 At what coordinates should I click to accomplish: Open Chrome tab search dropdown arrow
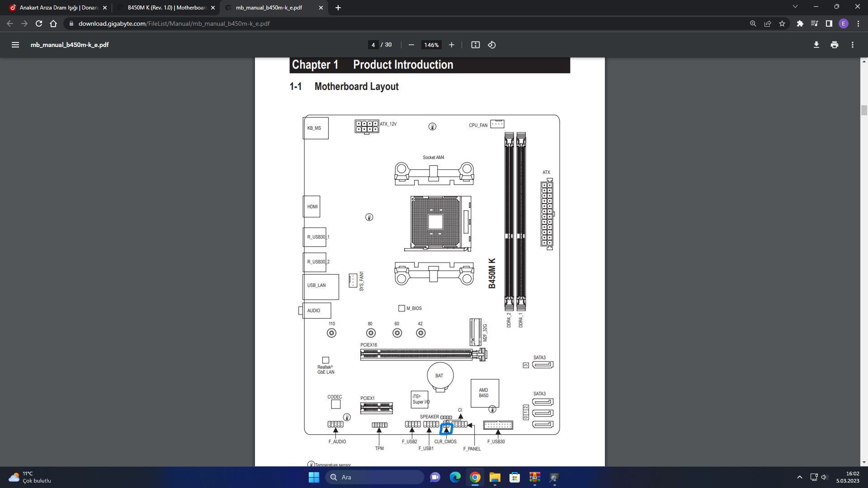click(x=795, y=7)
